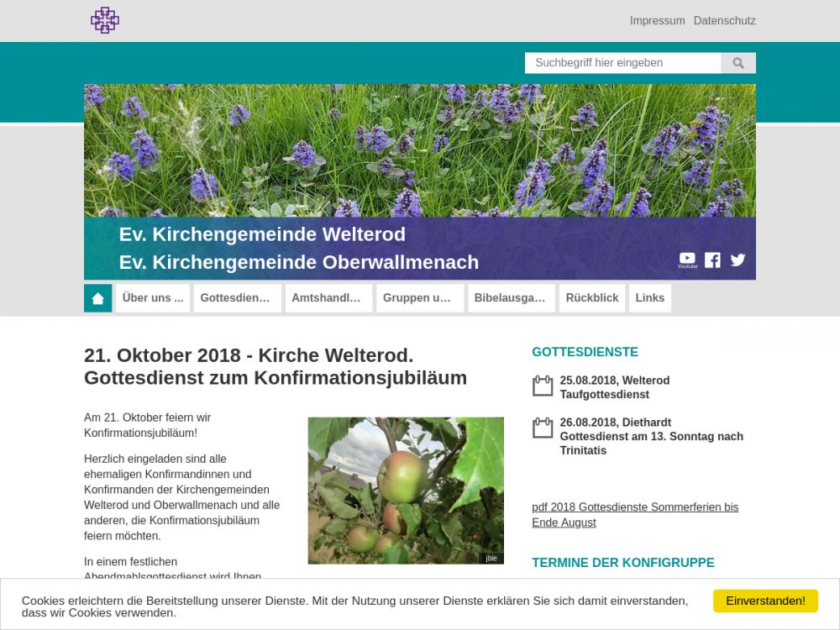This screenshot has height=630, width=840.
Task: Expand the Amtshandlungen menu item
Action: click(328, 298)
